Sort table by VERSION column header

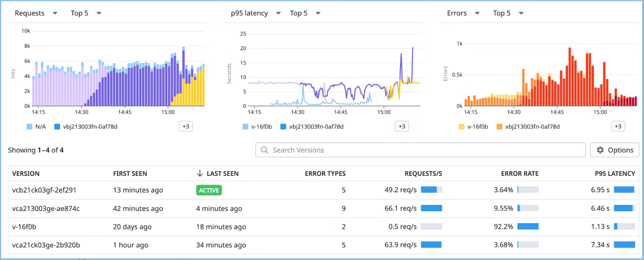click(26, 174)
